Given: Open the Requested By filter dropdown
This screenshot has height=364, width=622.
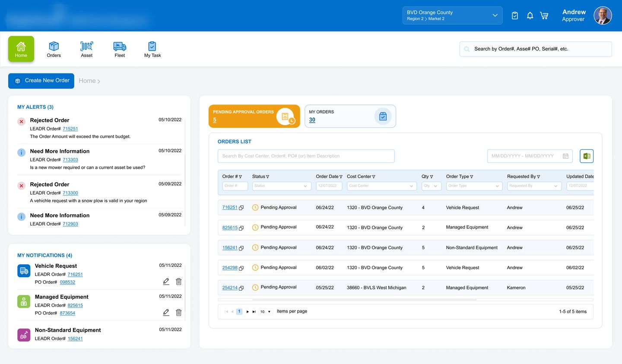Looking at the screenshot, I should (x=534, y=186).
